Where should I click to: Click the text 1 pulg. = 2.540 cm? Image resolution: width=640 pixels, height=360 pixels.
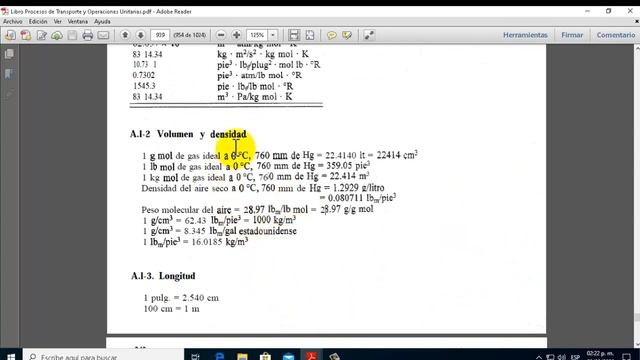click(181, 298)
